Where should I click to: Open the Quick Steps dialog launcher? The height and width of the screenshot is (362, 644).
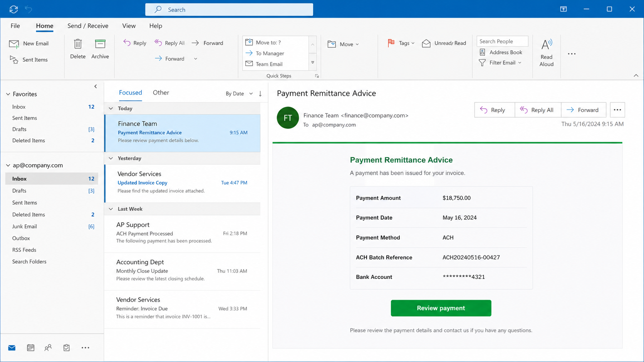pos(317,76)
